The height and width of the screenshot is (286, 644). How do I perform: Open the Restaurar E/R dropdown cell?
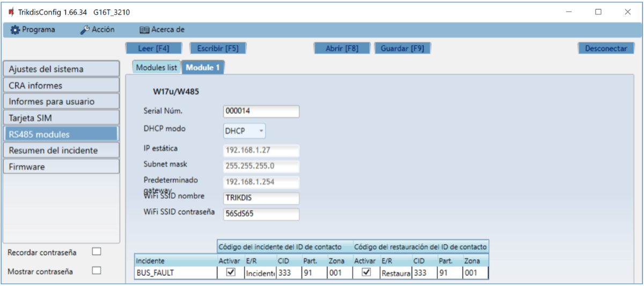click(395, 273)
